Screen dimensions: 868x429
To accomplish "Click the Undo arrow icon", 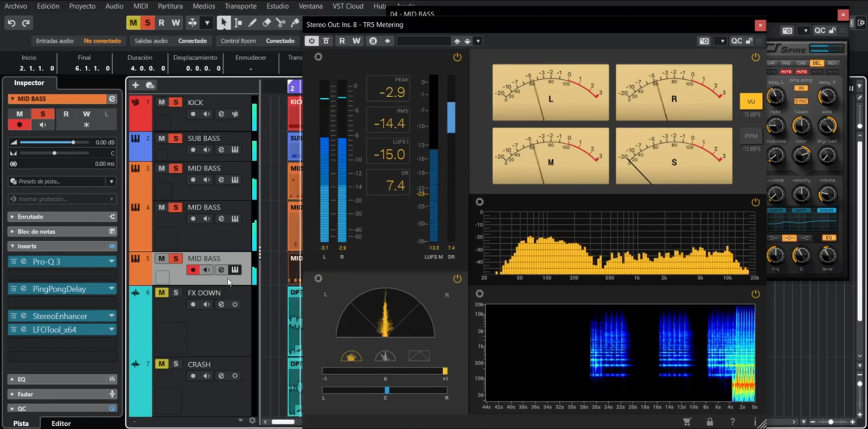I will pyautogui.click(x=11, y=23).
